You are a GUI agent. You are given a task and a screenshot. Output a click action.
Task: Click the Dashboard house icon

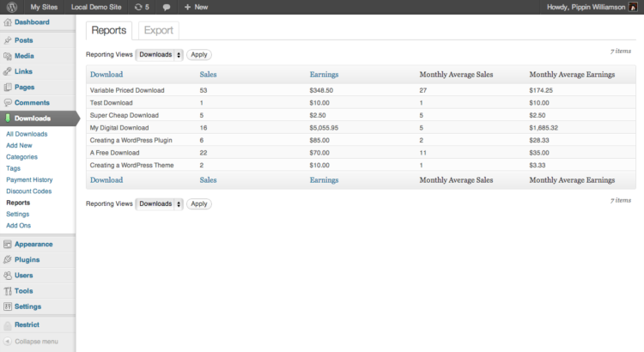coord(8,22)
